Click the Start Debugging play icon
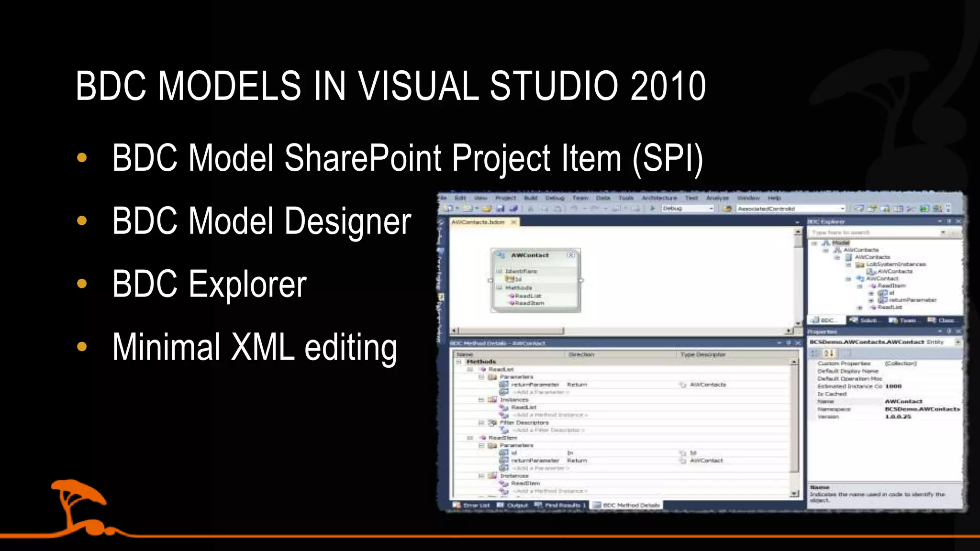The height and width of the screenshot is (551, 980). pyautogui.click(x=652, y=208)
